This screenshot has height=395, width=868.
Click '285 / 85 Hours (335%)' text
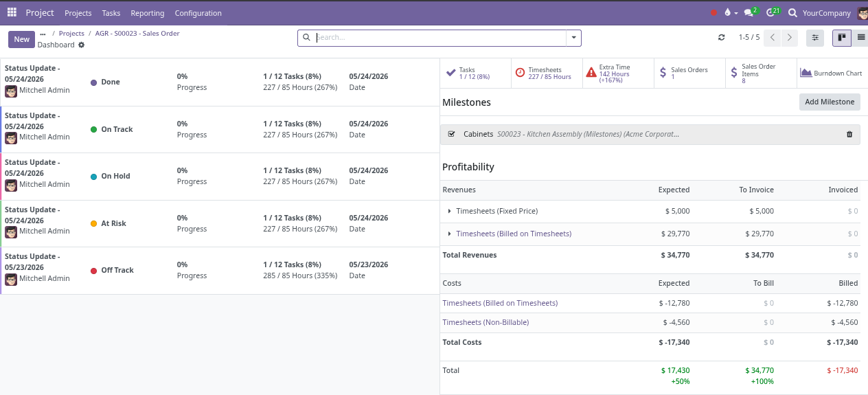[300, 275]
